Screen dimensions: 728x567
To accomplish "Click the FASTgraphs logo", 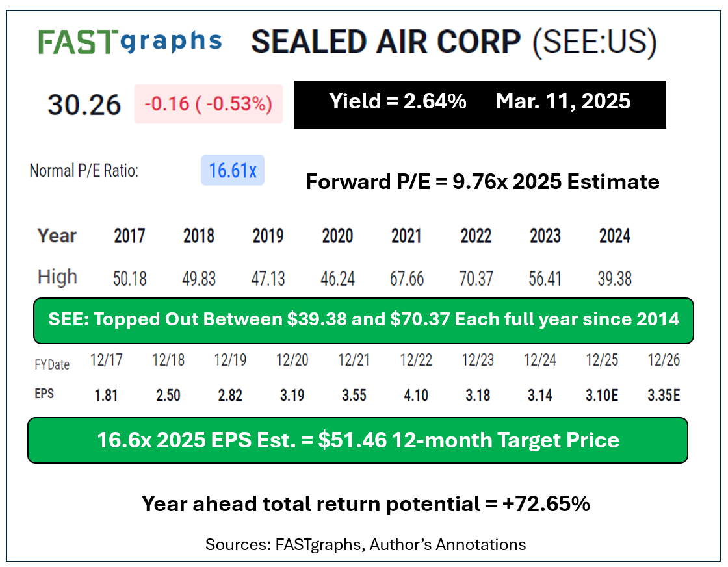I will point(129,42).
